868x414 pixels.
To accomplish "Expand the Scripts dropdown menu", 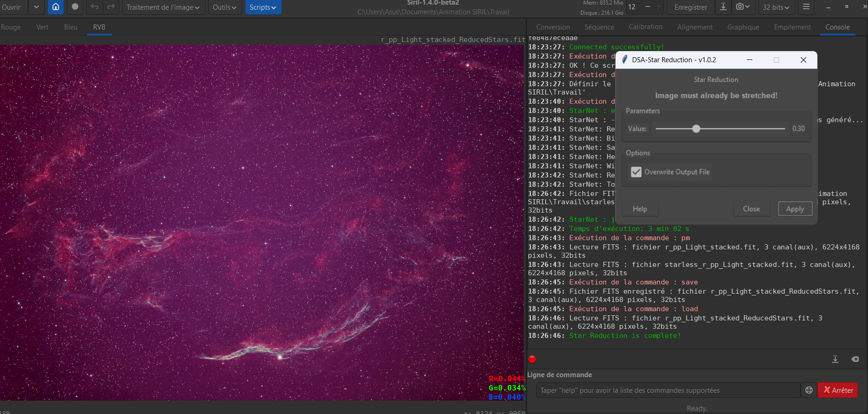I will 263,7.
